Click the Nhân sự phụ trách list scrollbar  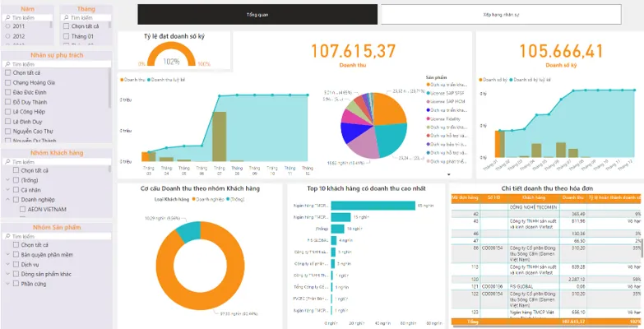coord(109,88)
